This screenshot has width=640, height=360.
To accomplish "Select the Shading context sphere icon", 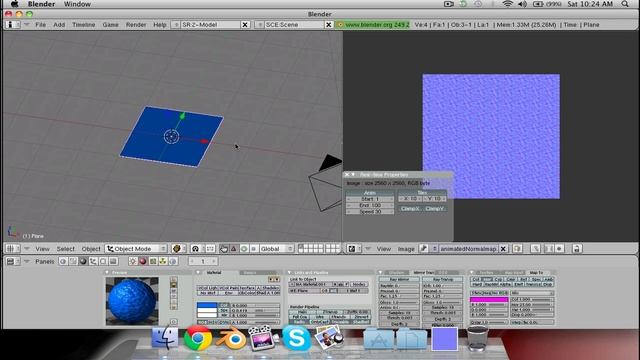I will pyautogui.click(x=83, y=261).
